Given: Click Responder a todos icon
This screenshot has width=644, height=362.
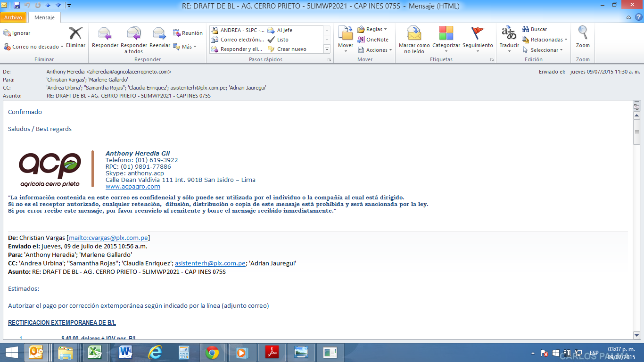Looking at the screenshot, I should (134, 34).
